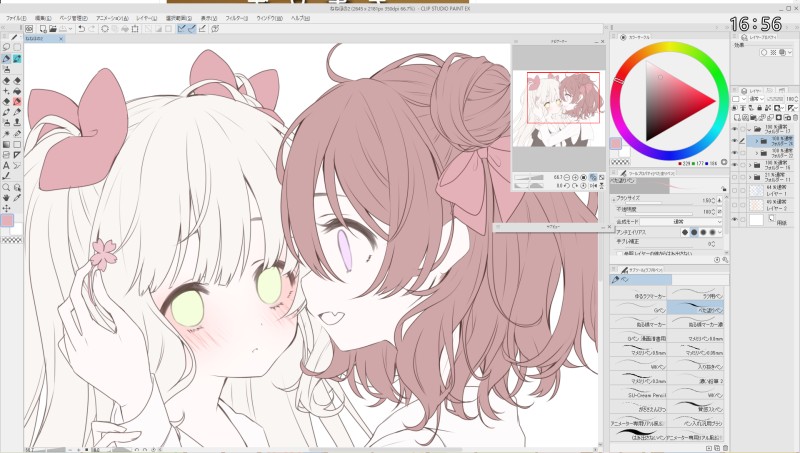
Task: Hide the フォルダー 22 folder
Action: [x=735, y=153]
